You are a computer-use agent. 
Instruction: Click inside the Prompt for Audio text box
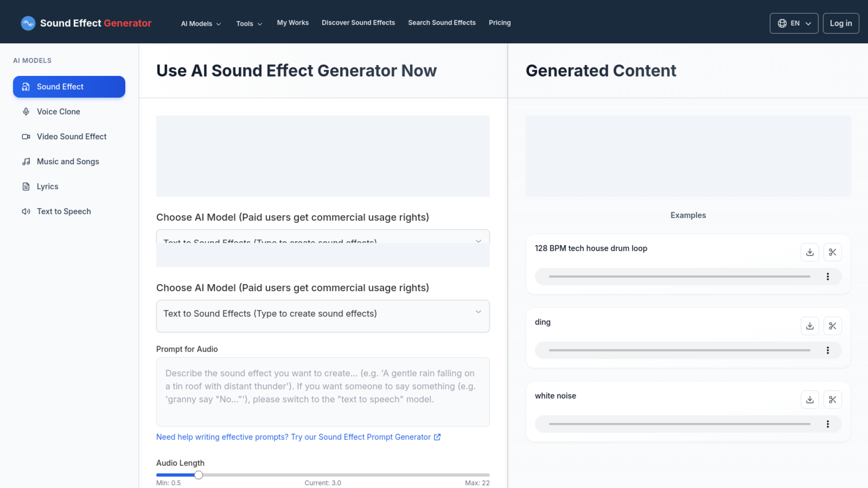(322, 392)
